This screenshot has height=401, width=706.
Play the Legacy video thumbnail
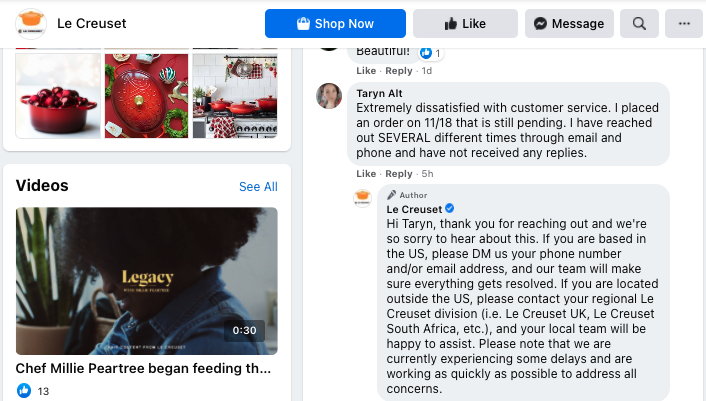click(x=147, y=281)
